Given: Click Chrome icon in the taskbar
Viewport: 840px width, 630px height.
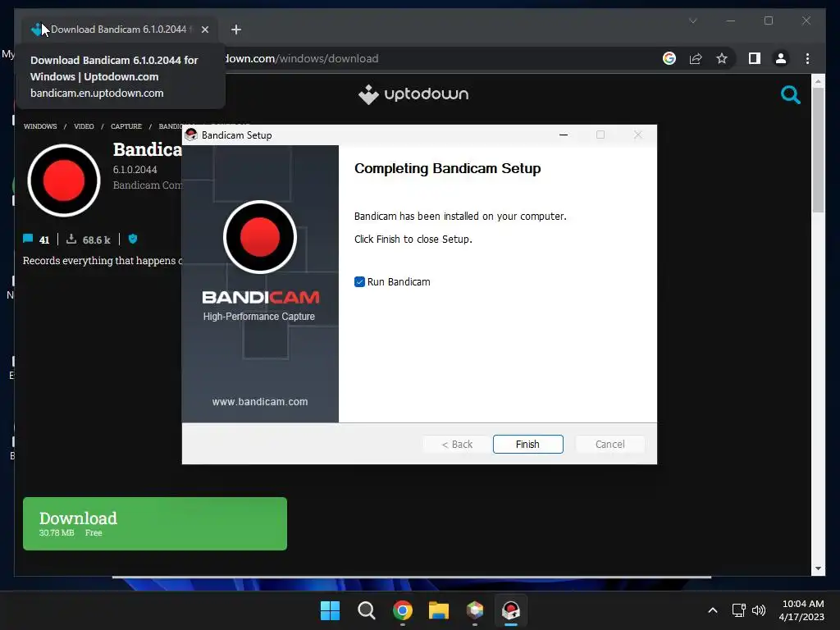Looking at the screenshot, I should coord(402,610).
